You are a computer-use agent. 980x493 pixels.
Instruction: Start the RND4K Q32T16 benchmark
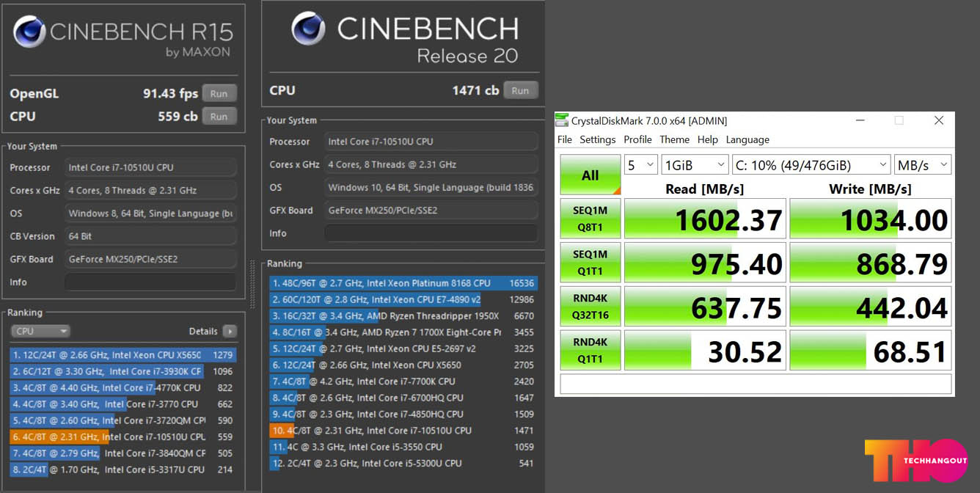point(590,307)
